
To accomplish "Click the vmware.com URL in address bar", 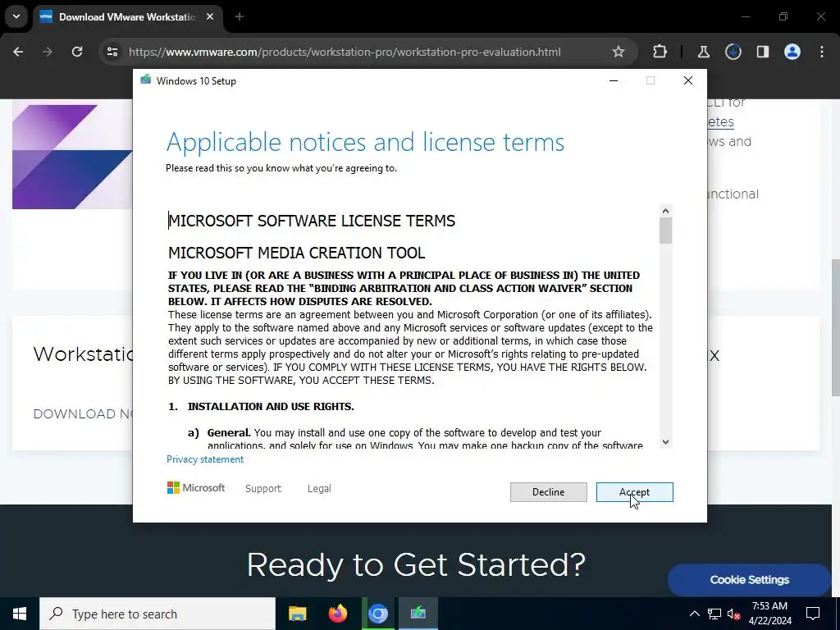I will click(x=345, y=52).
